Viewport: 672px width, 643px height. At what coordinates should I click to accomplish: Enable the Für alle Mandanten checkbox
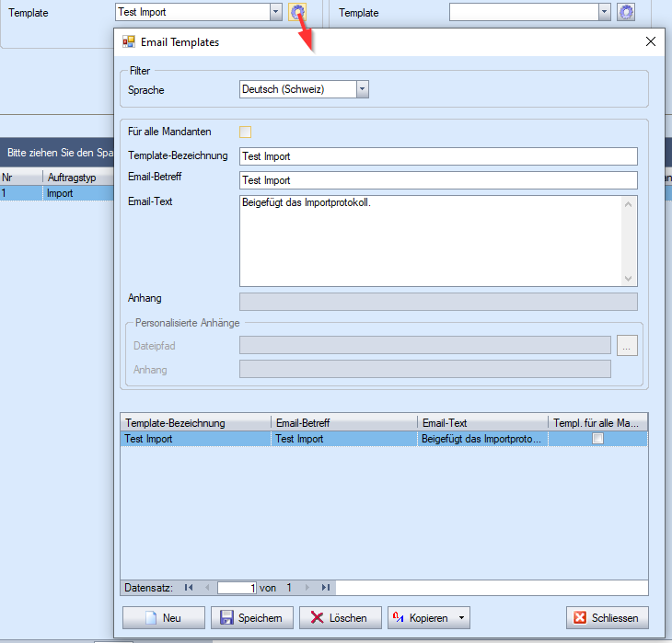click(x=245, y=132)
